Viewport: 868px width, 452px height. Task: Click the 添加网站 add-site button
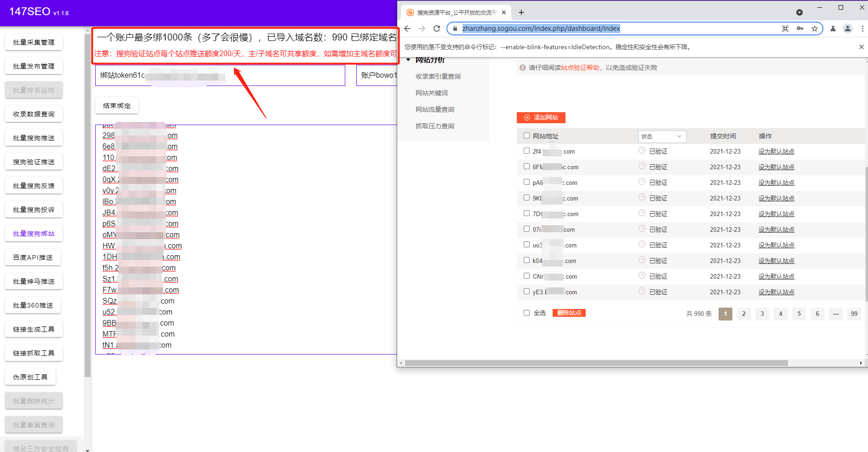point(541,118)
